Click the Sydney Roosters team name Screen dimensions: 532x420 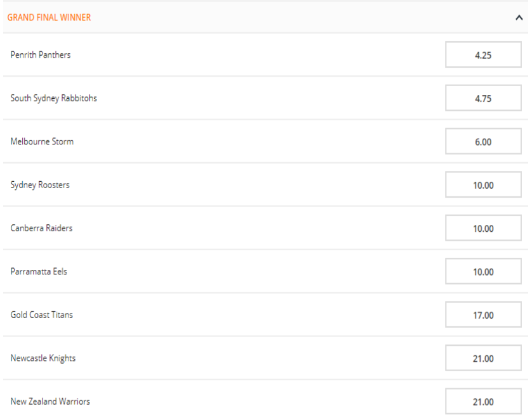40,185
